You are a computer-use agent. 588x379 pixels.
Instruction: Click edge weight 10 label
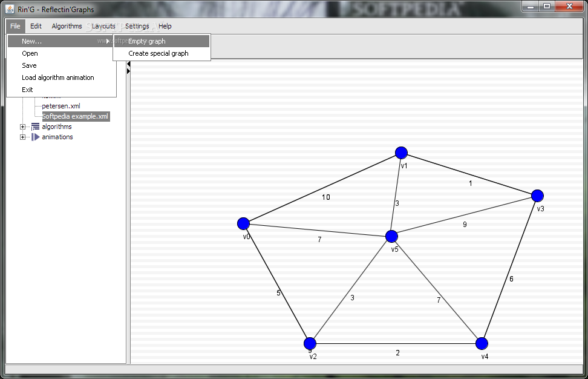pyautogui.click(x=326, y=197)
